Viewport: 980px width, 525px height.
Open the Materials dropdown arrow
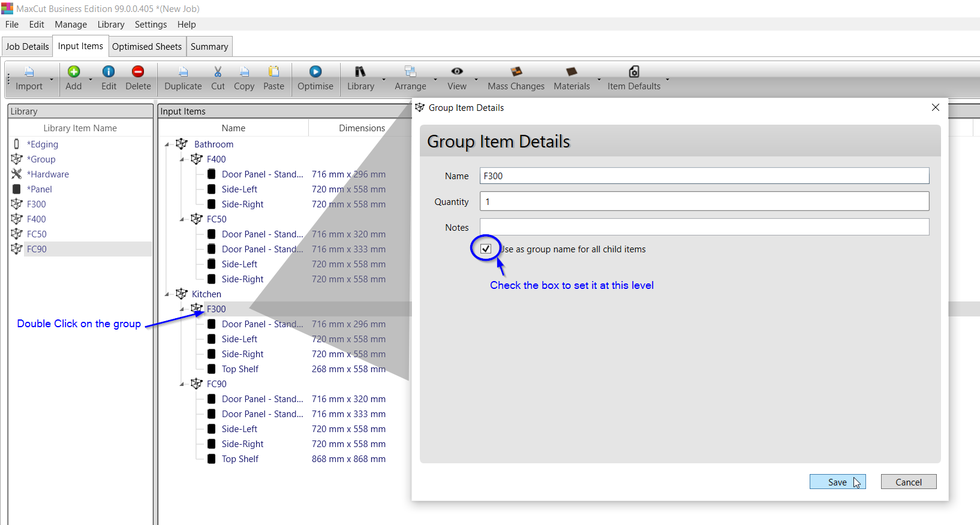coord(599,79)
